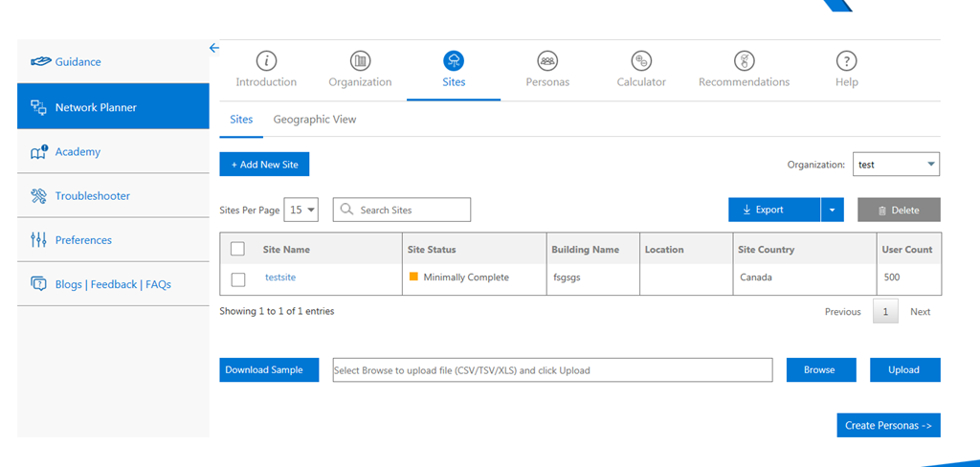Viewport: 980px width, 467px height.
Task: Click the Organization building icon
Action: pos(360,61)
